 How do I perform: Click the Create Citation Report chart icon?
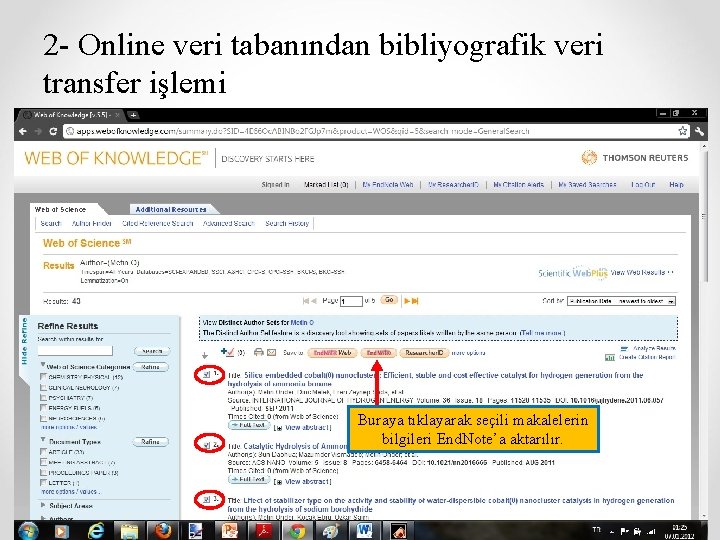pos(610,357)
